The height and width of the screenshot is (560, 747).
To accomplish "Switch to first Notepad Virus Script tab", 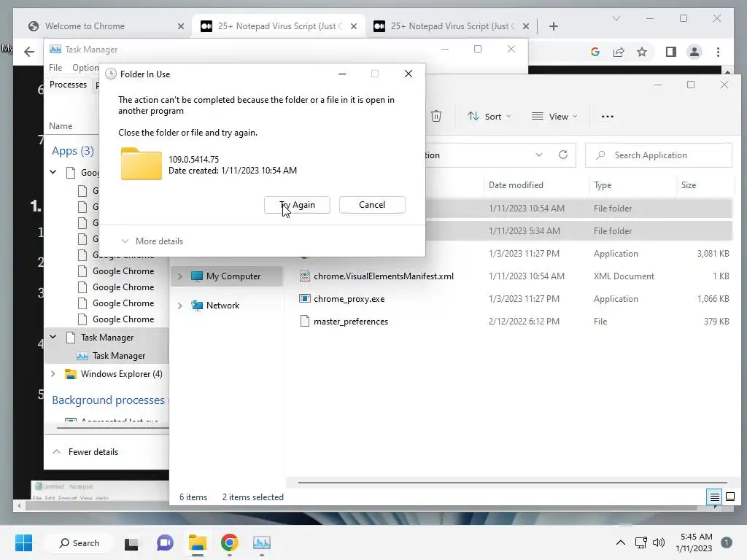I will pyautogui.click(x=279, y=26).
